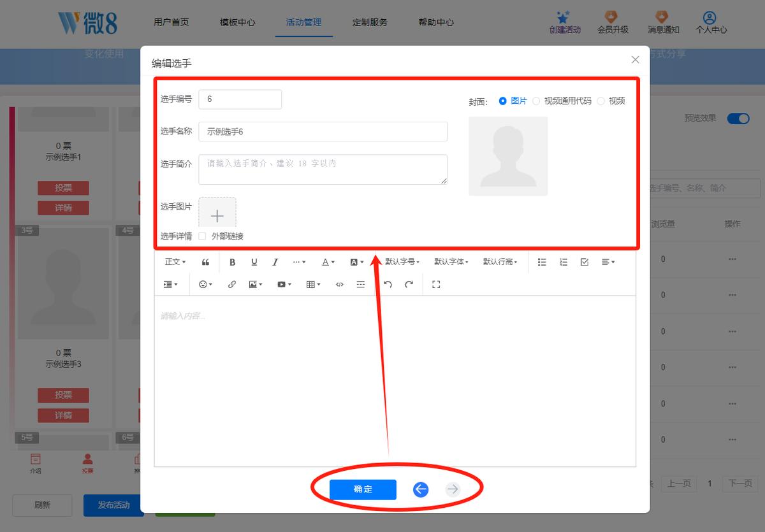Click the 下一页 pagination button

click(740, 484)
